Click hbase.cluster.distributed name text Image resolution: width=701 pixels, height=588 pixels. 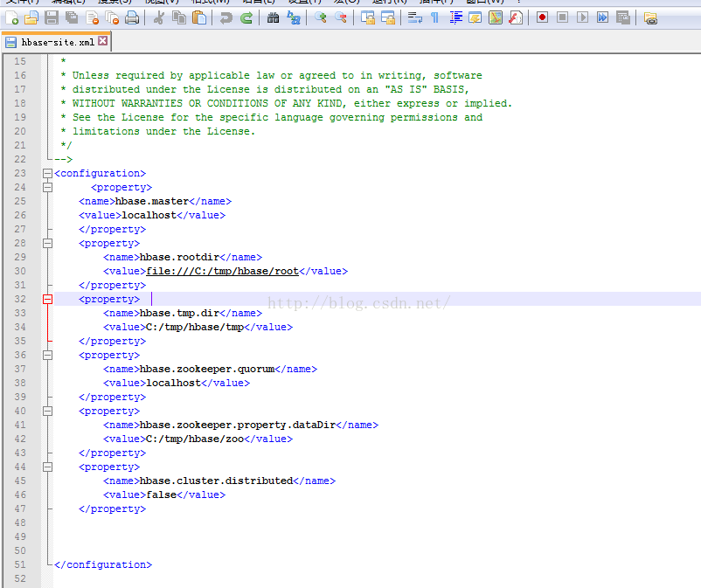(x=217, y=481)
